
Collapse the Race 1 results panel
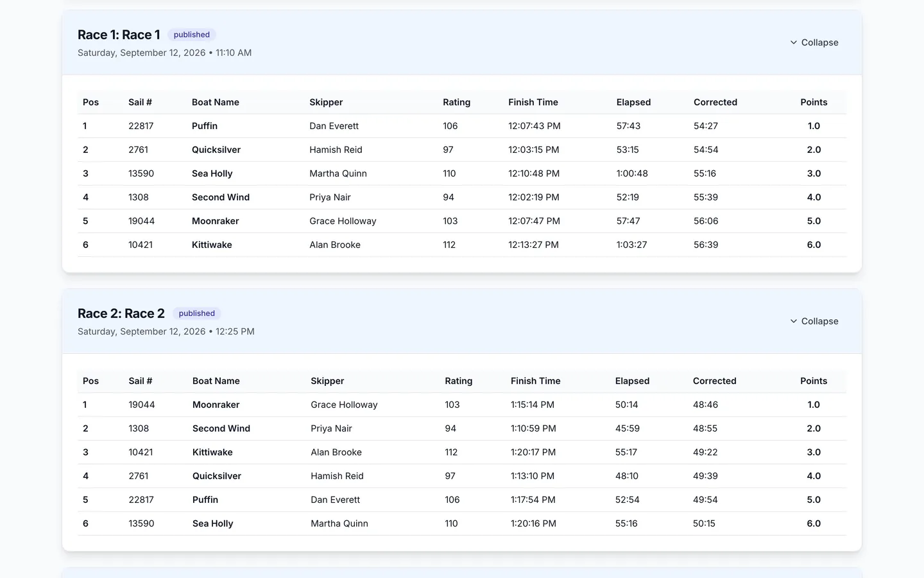[814, 42]
